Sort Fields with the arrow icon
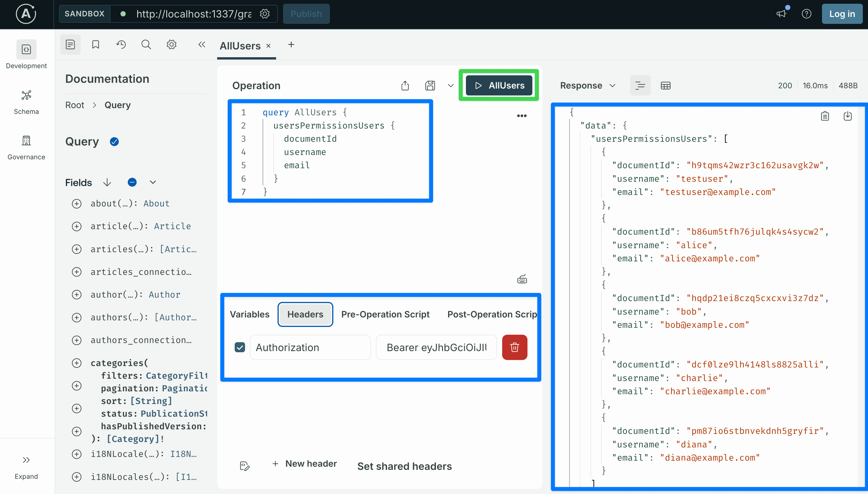 point(107,182)
